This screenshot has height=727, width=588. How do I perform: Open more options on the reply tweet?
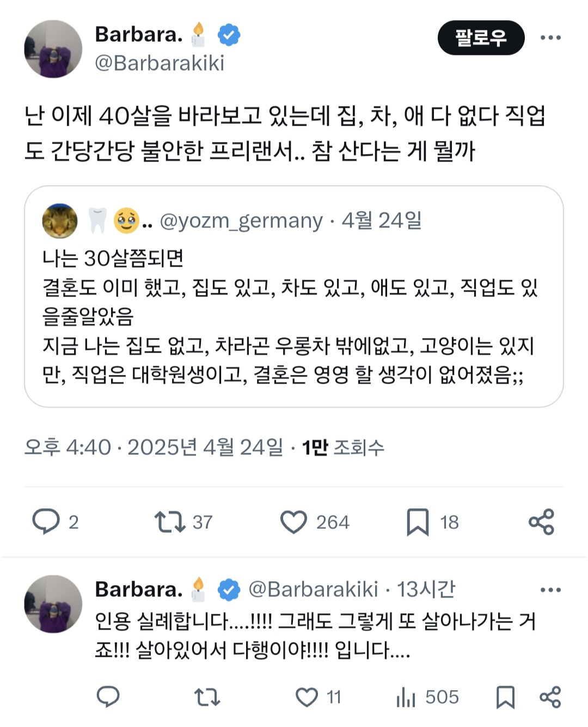pos(550,590)
